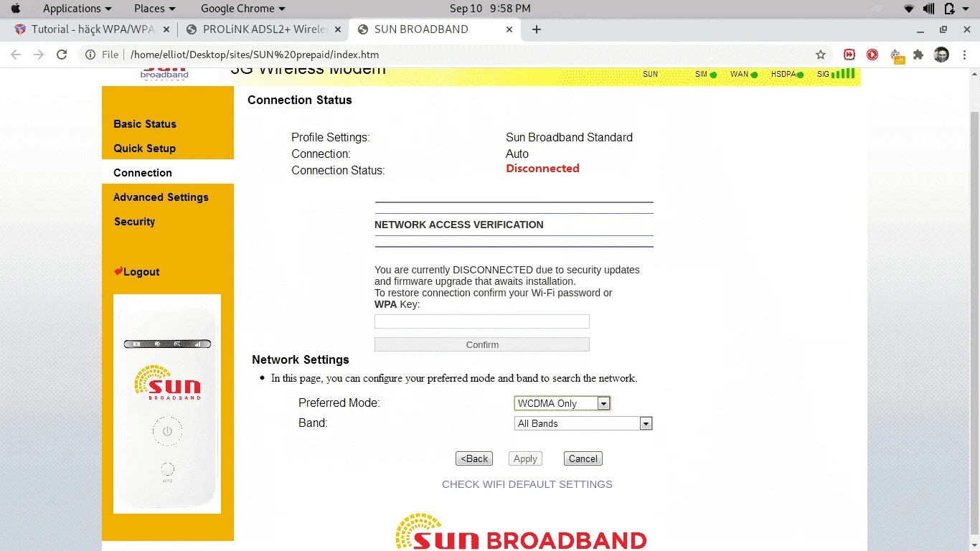Click the Sun Broadband Standard profile value
The width and height of the screenshot is (980, 551).
pos(569,137)
